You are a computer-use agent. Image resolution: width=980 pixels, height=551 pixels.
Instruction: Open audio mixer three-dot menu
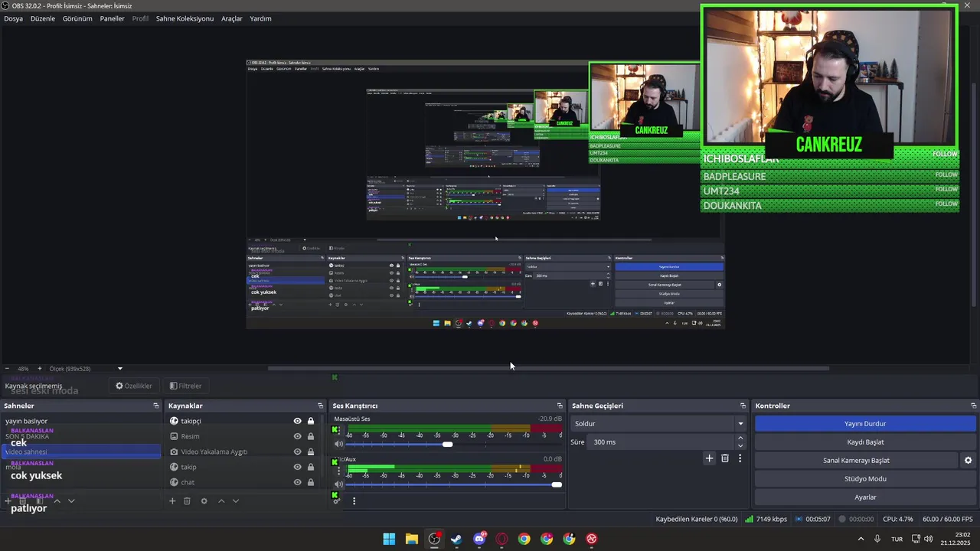[354, 501]
